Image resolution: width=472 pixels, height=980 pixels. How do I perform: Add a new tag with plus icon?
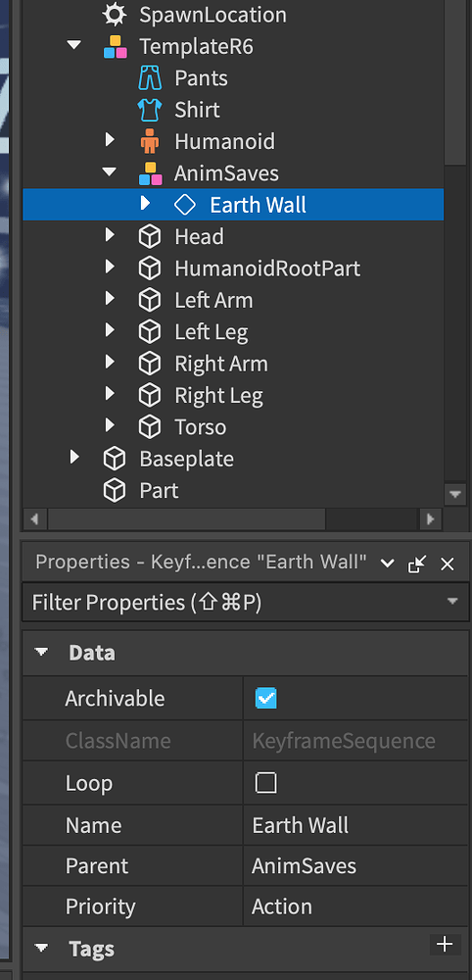click(446, 944)
